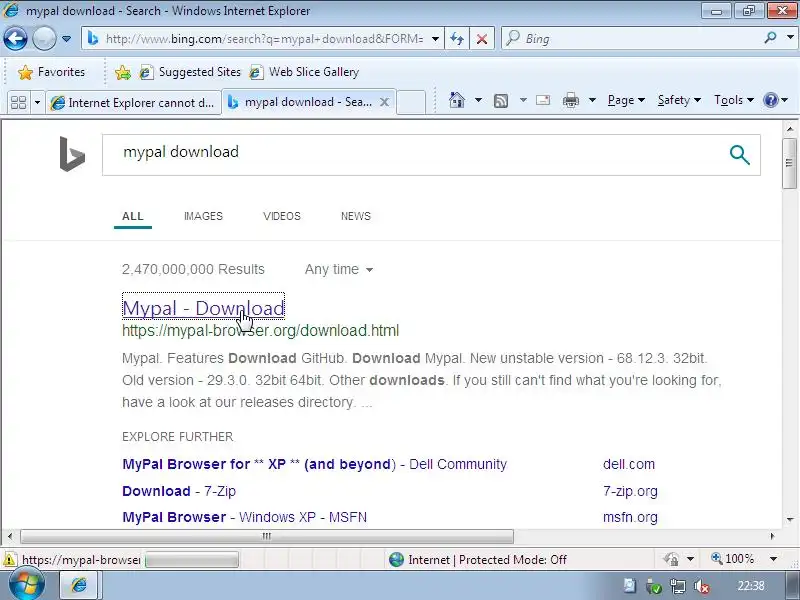
Task: Click the RSS Feeds icon
Action: (501, 101)
